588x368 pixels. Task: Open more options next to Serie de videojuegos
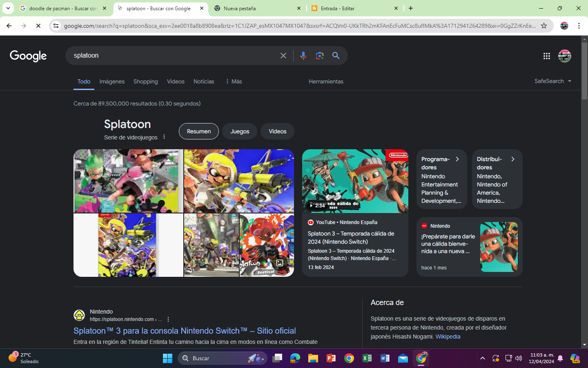pyautogui.click(x=164, y=137)
